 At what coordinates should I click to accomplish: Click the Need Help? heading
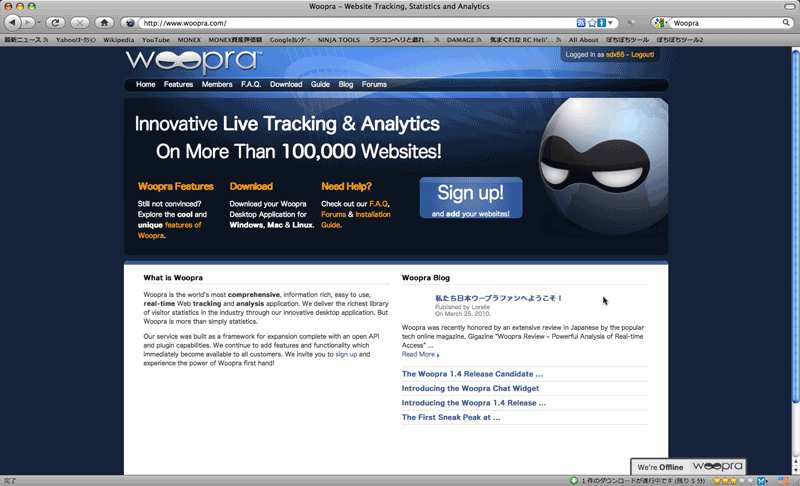(x=346, y=187)
